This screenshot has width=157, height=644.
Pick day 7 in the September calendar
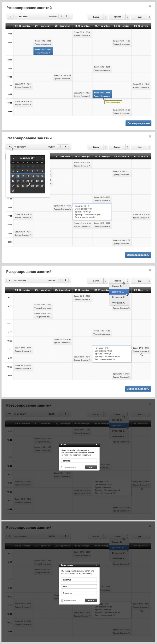32,171
